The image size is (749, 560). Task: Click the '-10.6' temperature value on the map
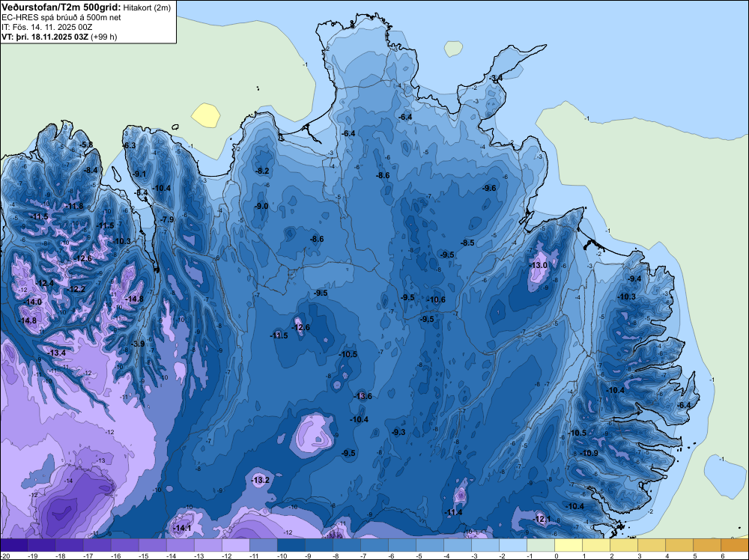436,299
